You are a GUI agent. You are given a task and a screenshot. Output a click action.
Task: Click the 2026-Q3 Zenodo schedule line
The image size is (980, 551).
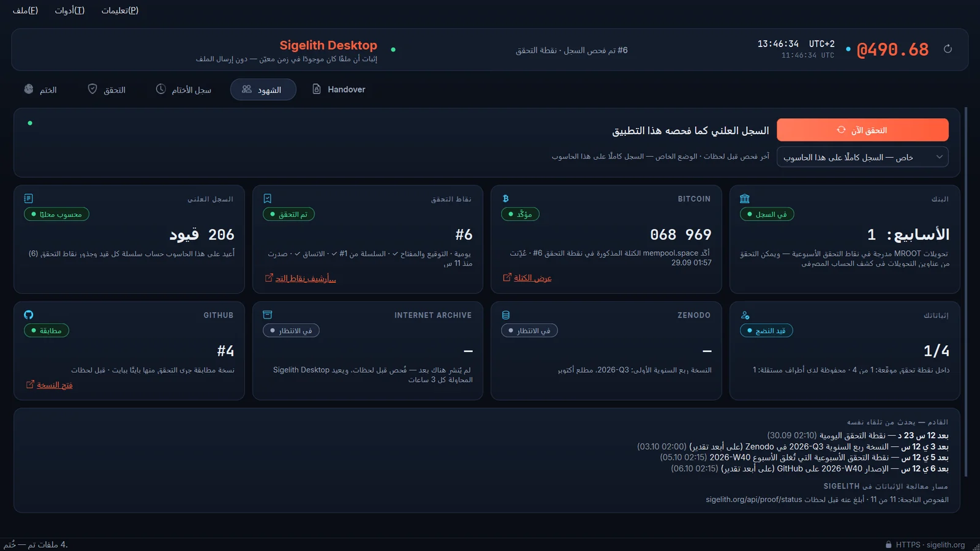click(x=793, y=446)
